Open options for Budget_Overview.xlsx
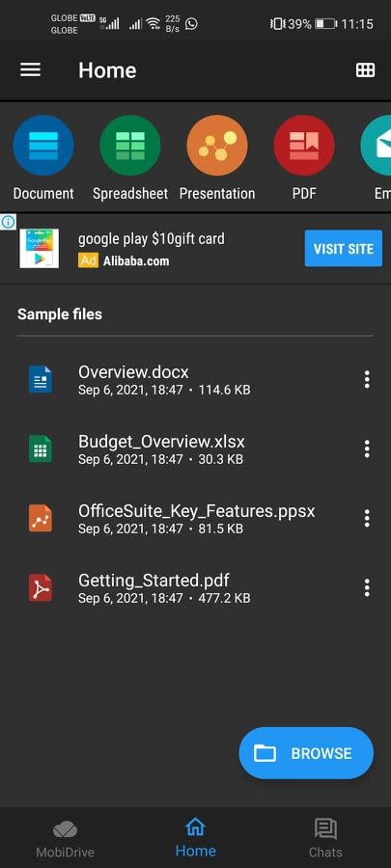This screenshot has height=868, width=391. click(367, 448)
